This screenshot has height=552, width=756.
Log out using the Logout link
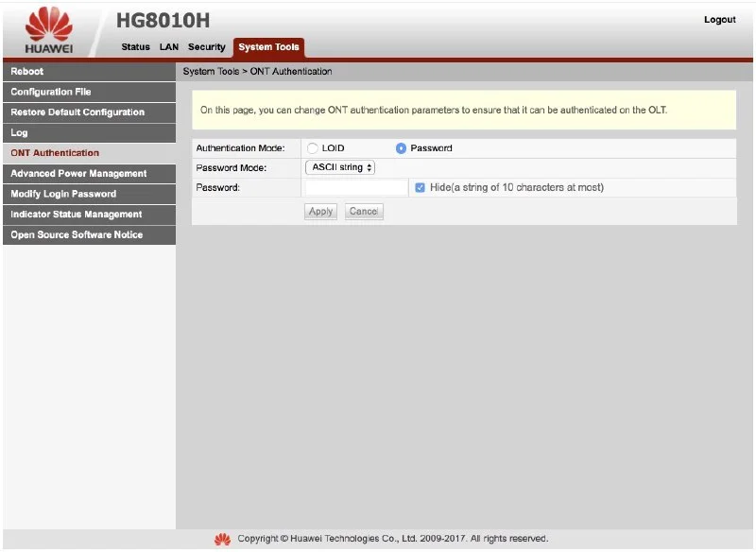coord(719,20)
